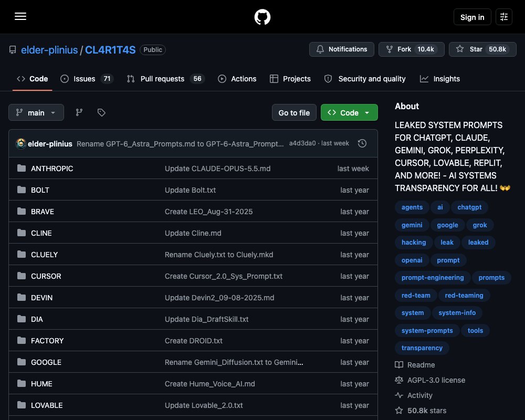Select the 'chatgpt' topic tag

tap(469, 207)
